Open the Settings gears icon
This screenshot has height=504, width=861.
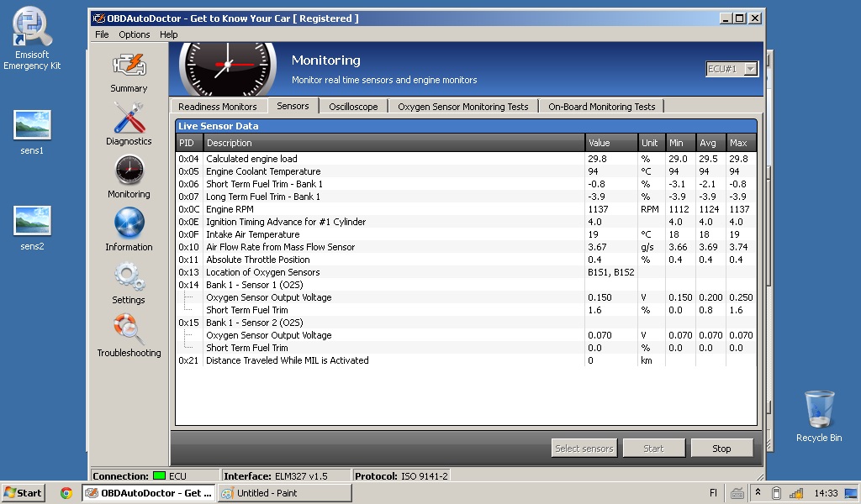click(x=129, y=276)
